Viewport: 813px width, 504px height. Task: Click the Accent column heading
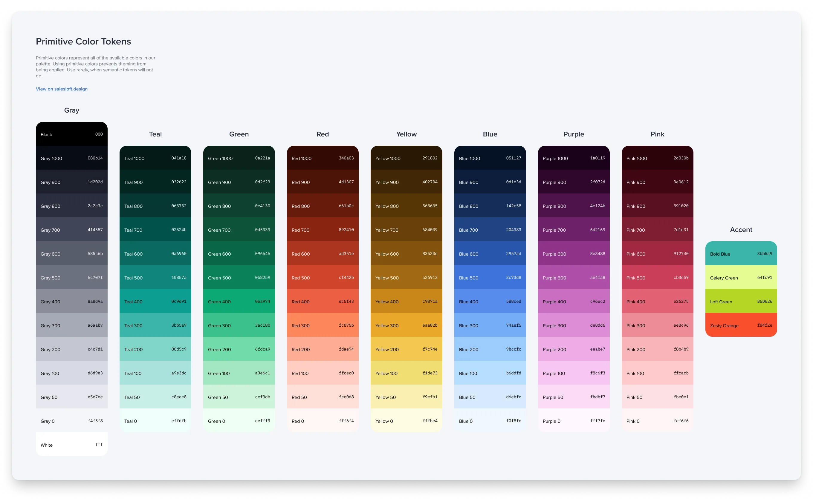coord(741,230)
